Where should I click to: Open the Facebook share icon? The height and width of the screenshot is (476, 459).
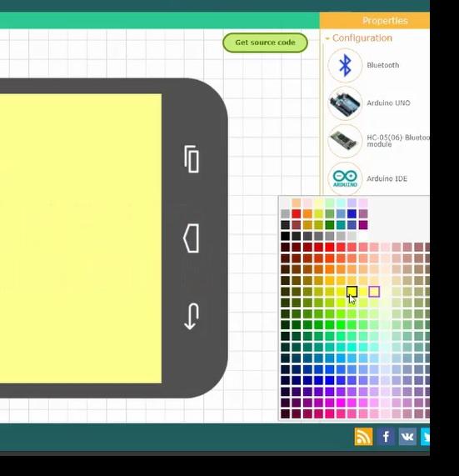pyautogui.click(x=386, y=437)
